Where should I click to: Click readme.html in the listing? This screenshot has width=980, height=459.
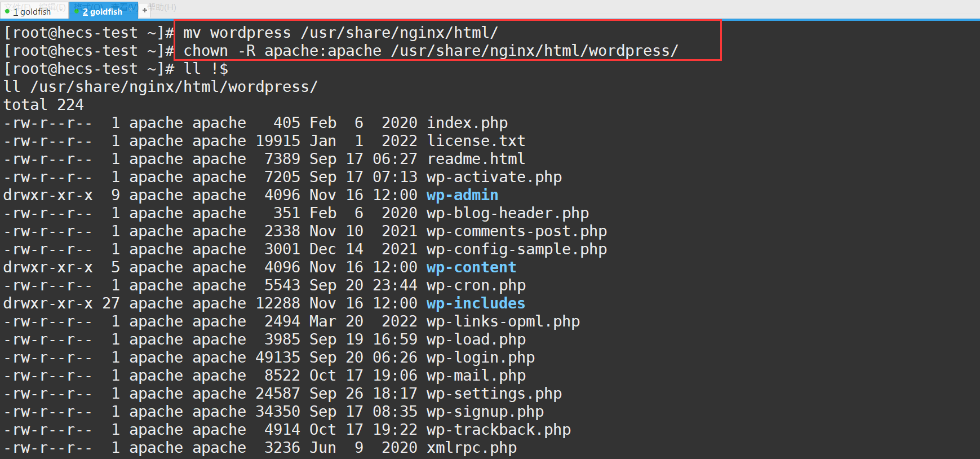[x=476, y=159]
